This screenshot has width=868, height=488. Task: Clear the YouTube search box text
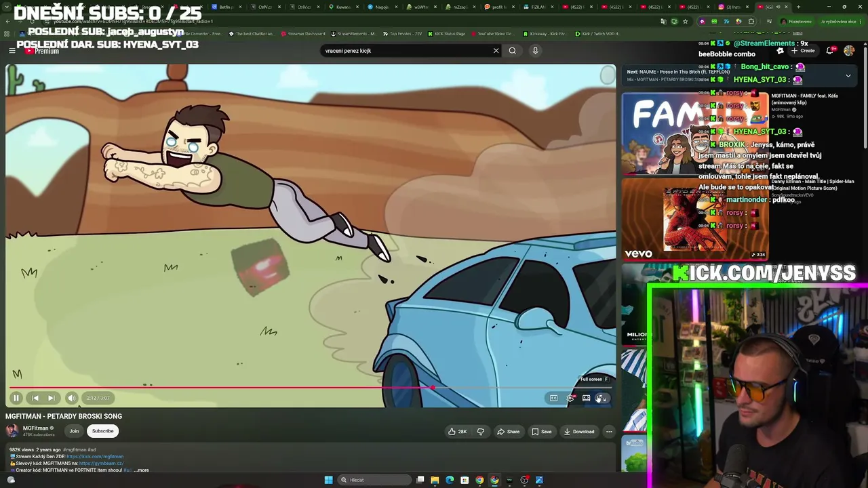pyautogui.click(x=496, y=51)
